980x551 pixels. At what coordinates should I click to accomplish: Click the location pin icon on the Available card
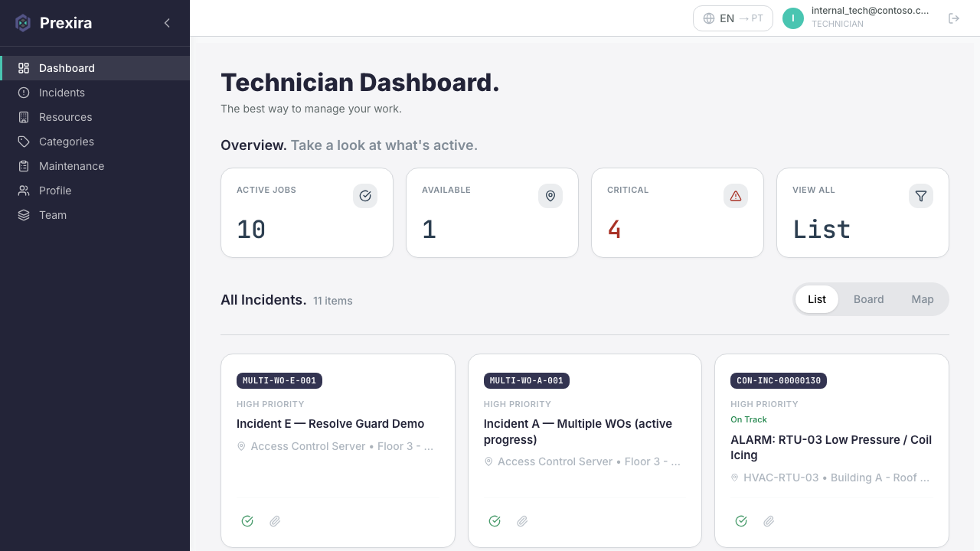click(x=550, y=196)
